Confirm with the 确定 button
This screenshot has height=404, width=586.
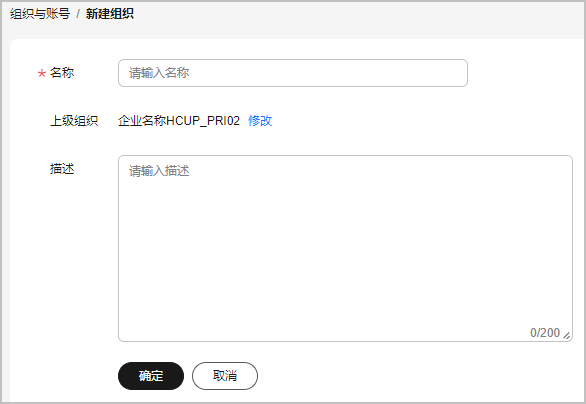point(151,376)
